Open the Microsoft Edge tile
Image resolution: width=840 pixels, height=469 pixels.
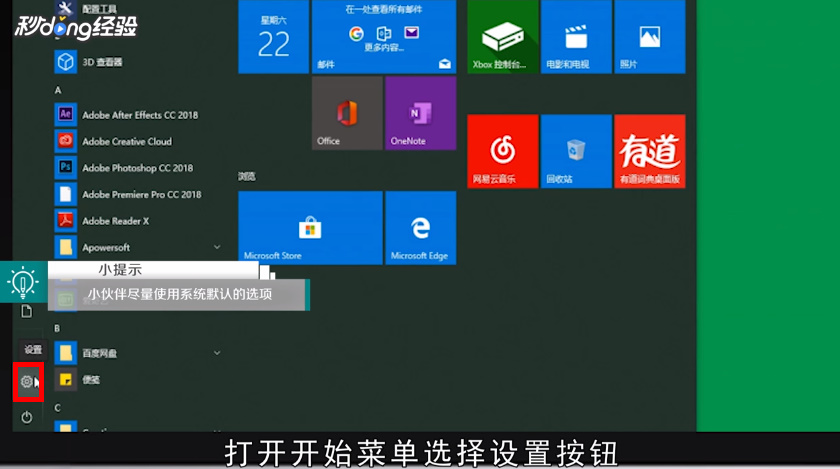421,228
